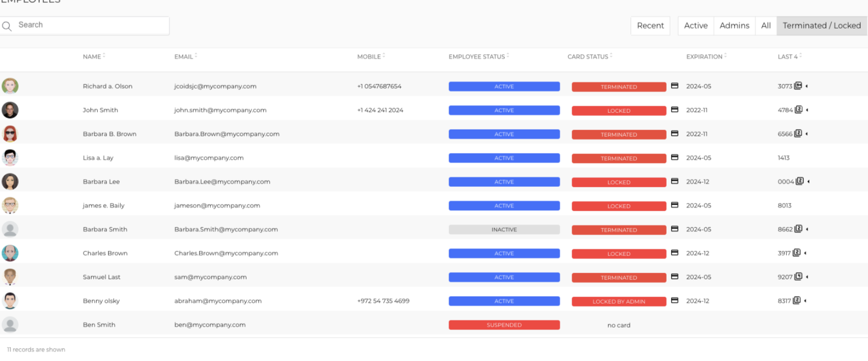Click the cards icon next to 9207
The width and height of the screenshot is (868, 361).
[x=798, y=277]
